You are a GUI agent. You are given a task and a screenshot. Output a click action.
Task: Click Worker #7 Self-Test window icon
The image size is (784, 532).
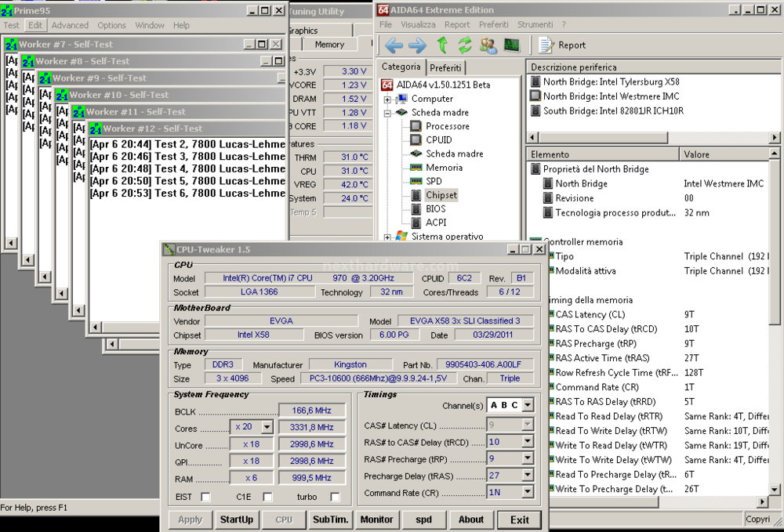coord(12,45)
